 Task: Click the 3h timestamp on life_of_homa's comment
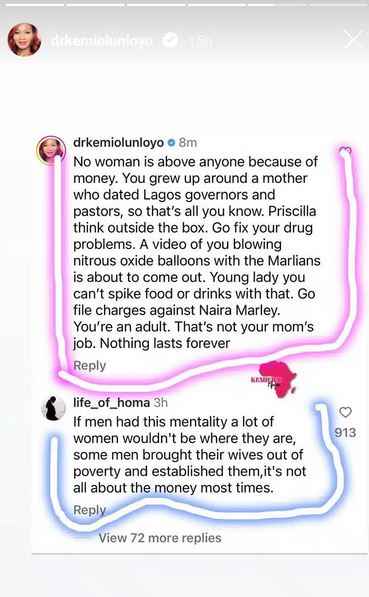(x=160, y=403)
